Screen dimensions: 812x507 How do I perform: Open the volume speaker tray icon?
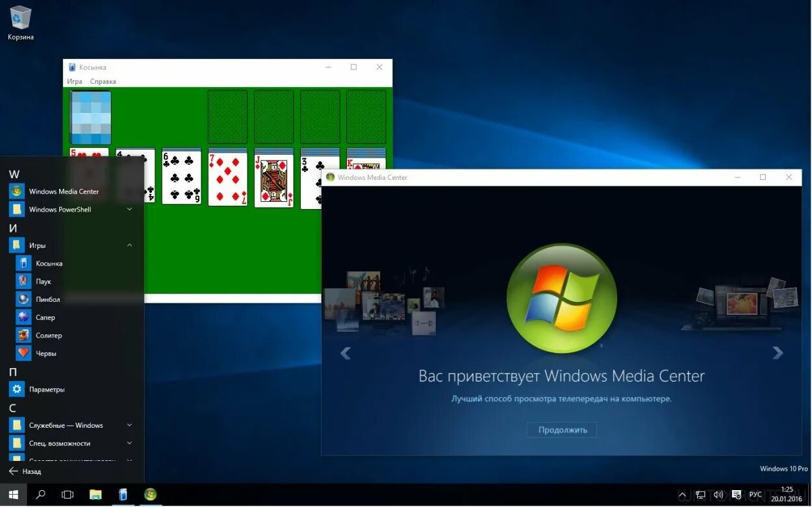[x=718, y=495]
